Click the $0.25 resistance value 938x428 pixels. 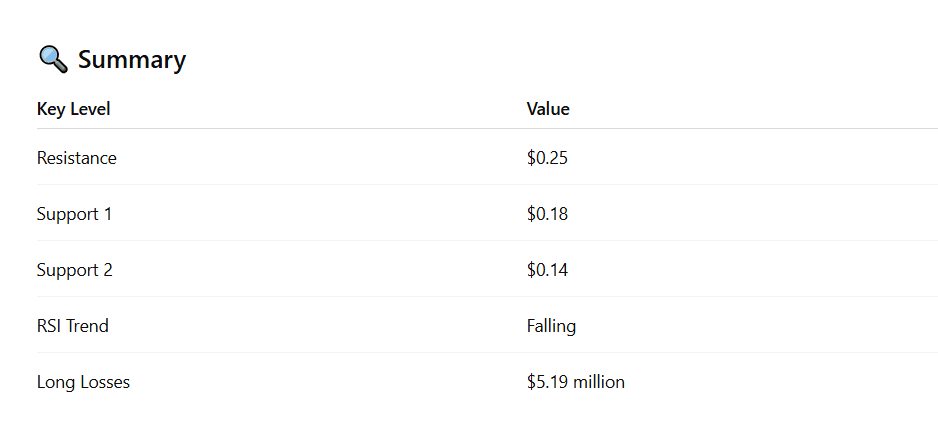(x=547, y=158)
